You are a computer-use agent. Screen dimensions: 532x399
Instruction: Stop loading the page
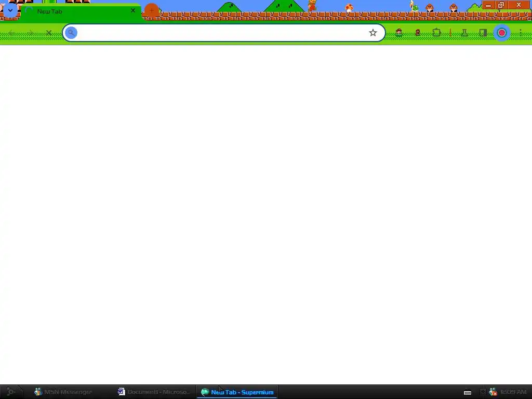48,33
